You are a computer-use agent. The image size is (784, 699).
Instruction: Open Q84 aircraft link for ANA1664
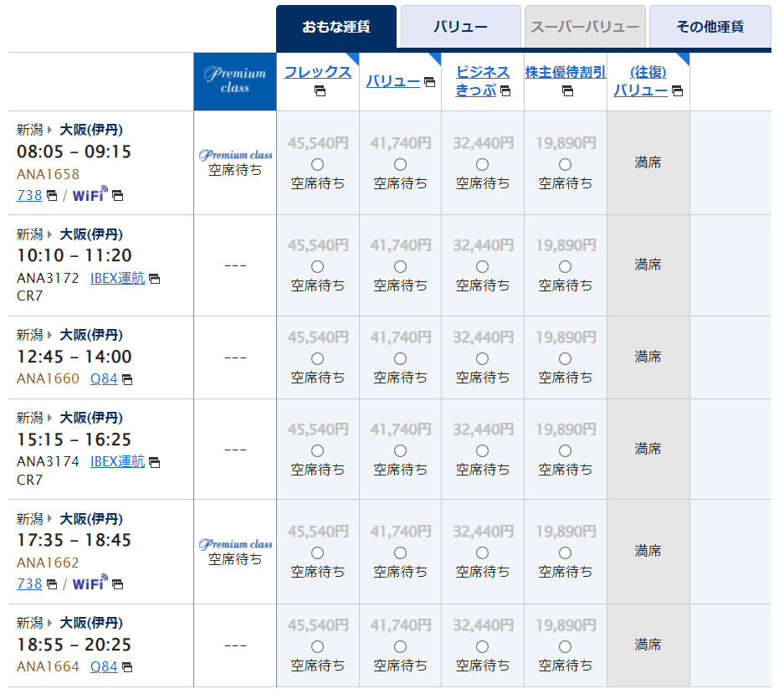coord(104,667)
